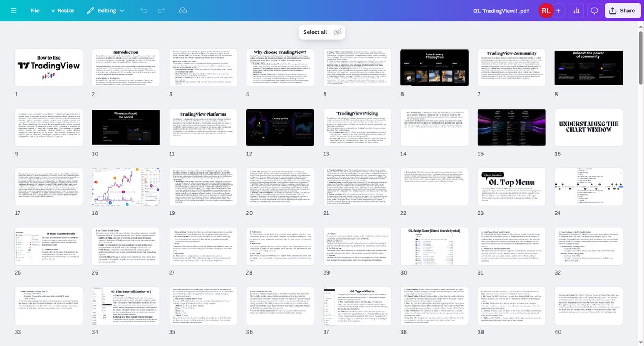This screenshot has height=346, width=644.
Task: Select page 13 TradingView Pricing thumbnail
Action: pyautogui.click(x=357, y=127)
